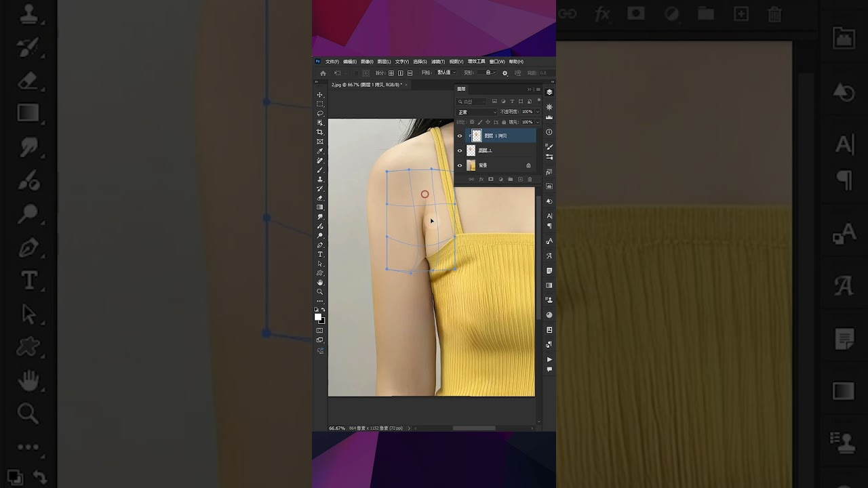This screenshot has height=488, width=868.
Task: Open the warp style dropdown
Action: (486, 73)
